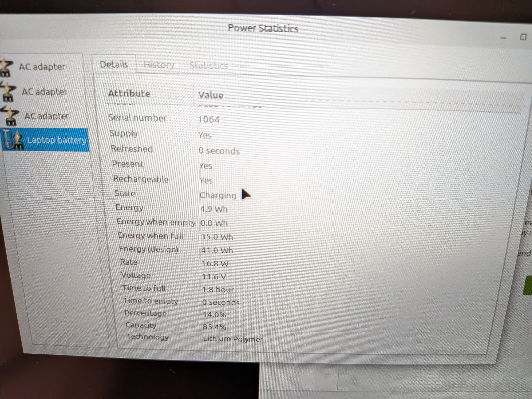Select the Serial number row label

[138, 118]
